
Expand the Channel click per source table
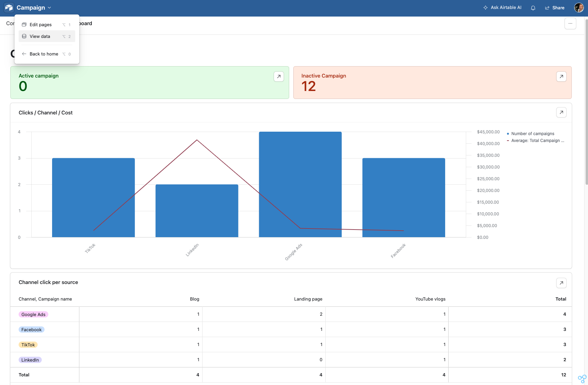coord(561,283)
